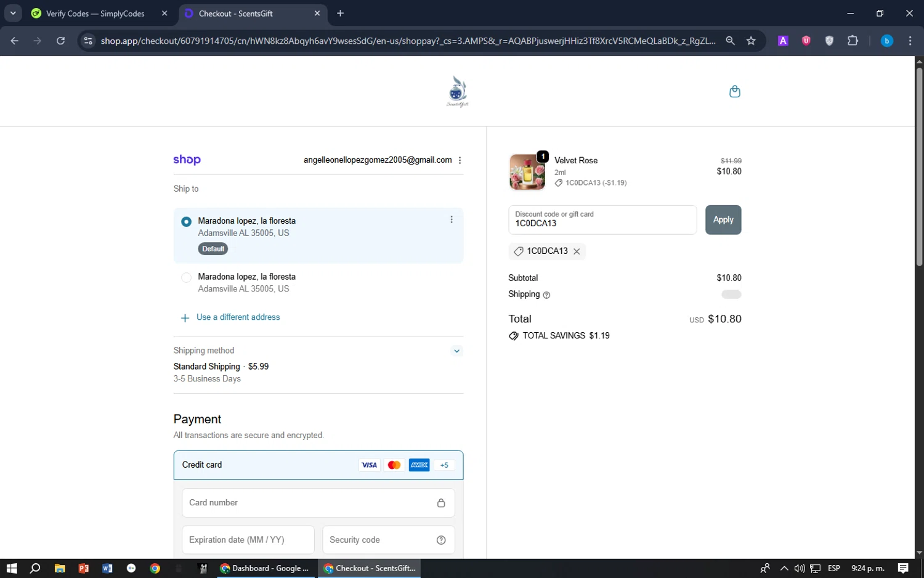Open the Chrome three-dot menu
924x578 pixels.
[910, 41]
